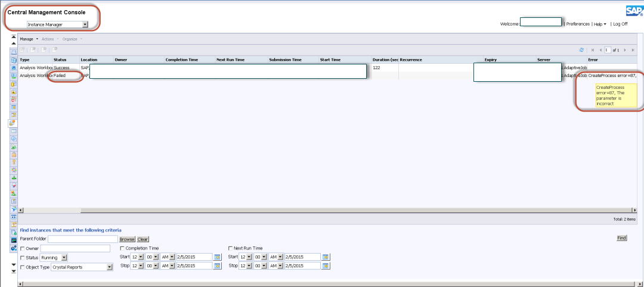The image size is (644, 287).
Task: Open calendar for Completion Time Start date
Action: [217, 257]
